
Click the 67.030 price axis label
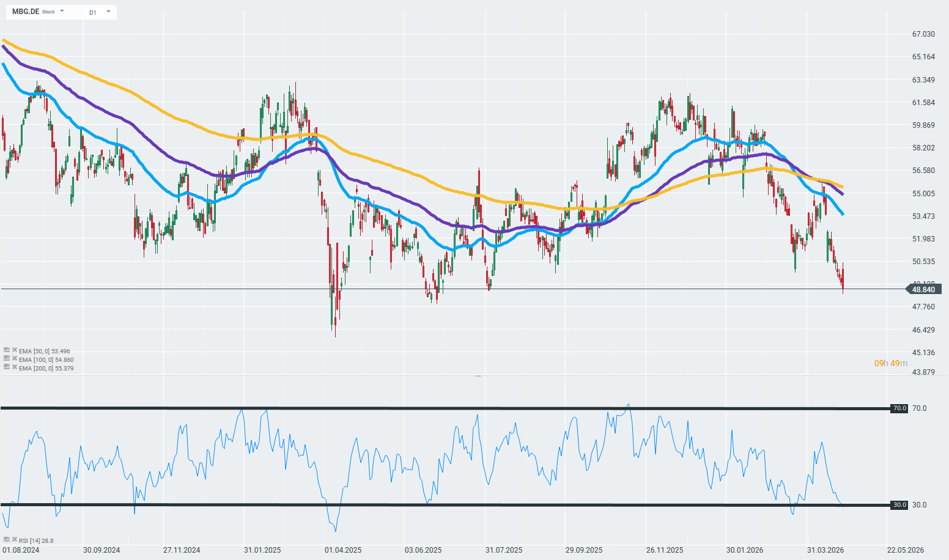pos(923,34)
